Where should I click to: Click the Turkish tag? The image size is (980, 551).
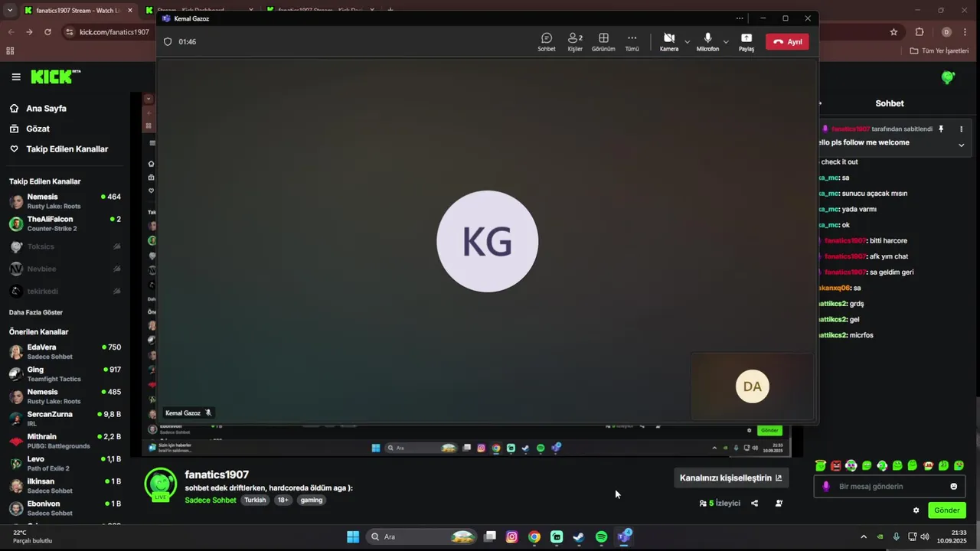255,500
